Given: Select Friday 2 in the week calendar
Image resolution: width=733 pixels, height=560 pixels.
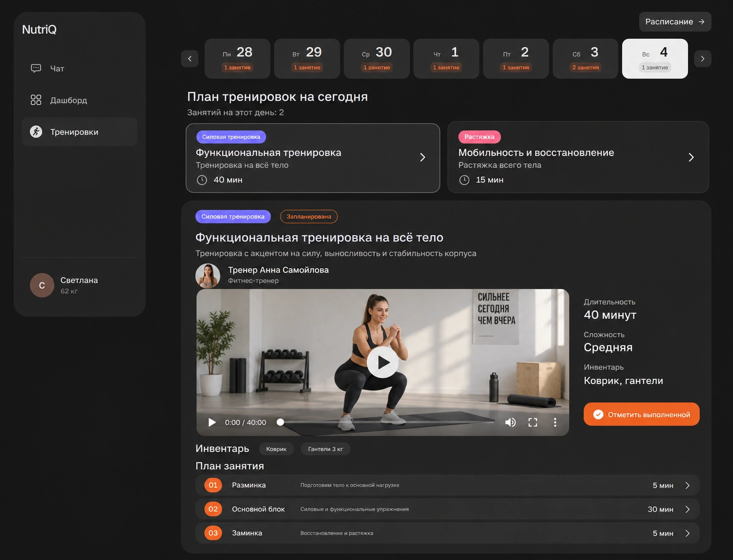Looking at the screenshot, I should pos(516,59).
